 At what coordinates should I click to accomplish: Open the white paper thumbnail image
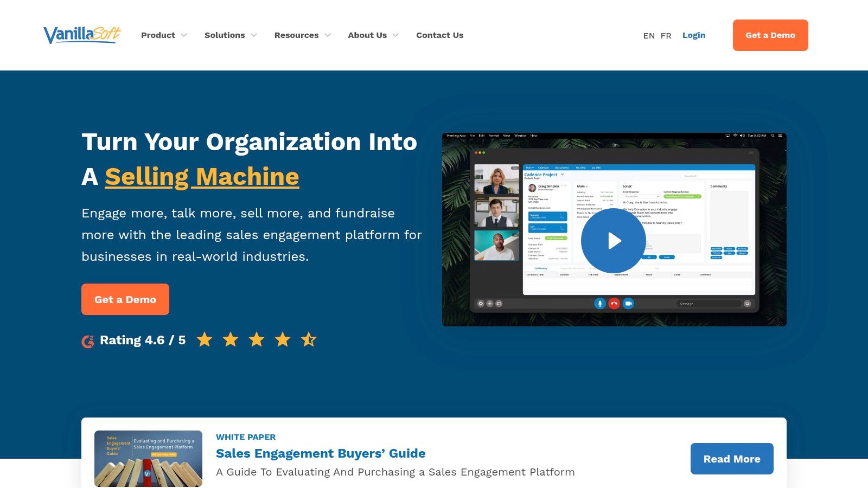click(x=148, y=459)
